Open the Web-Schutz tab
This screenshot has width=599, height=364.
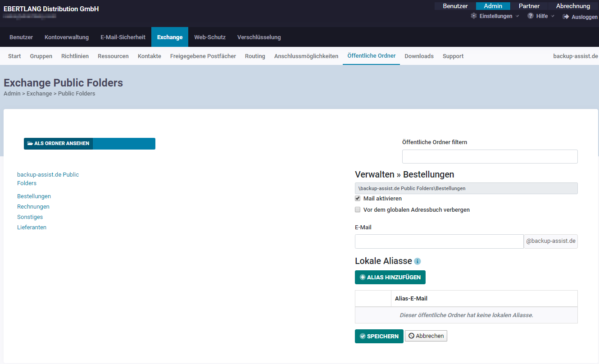tap(209, 37)
